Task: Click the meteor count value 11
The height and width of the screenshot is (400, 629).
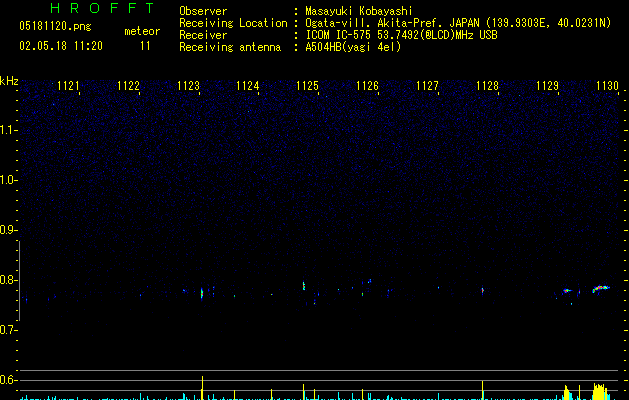Action: point(145,46)
